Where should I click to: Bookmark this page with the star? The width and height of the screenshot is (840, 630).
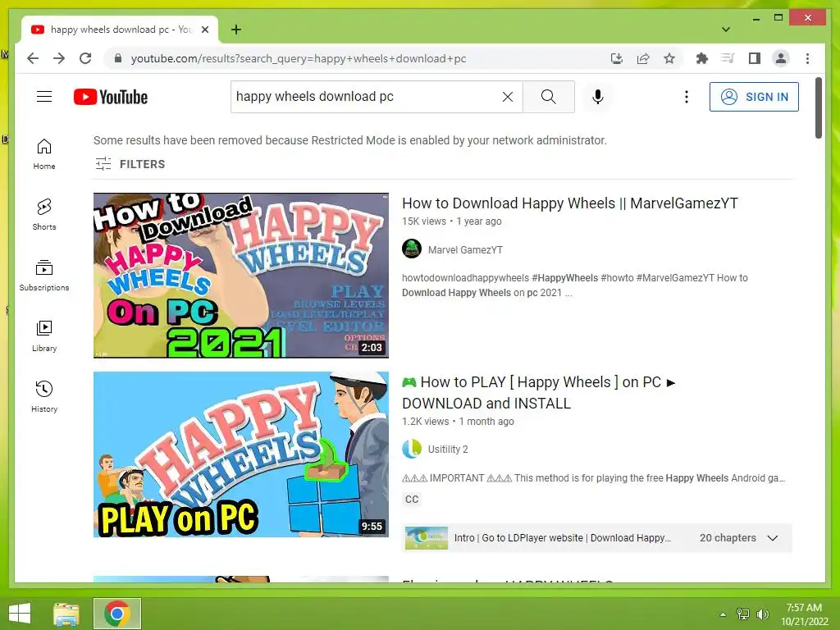click(669, 58)
